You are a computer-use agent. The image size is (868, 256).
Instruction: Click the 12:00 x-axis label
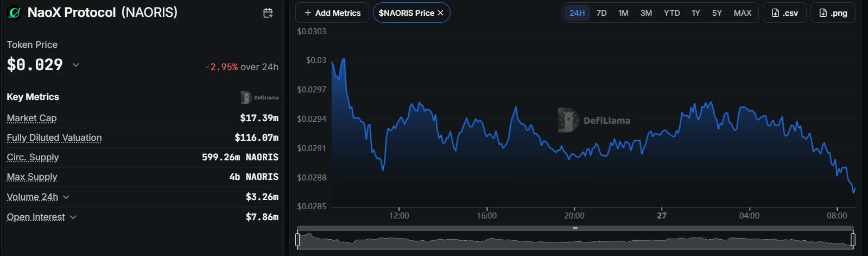[x=399, y=216]
